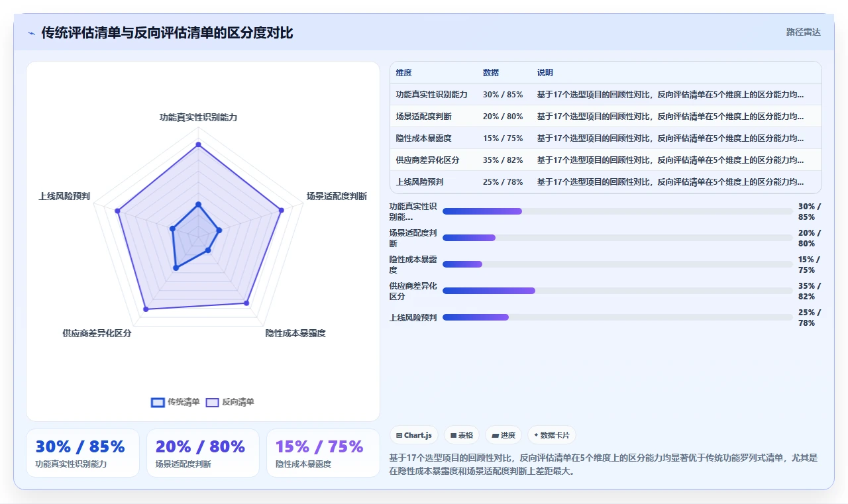Click the 上线风险预判 progress bar

[x=617, y=317]
